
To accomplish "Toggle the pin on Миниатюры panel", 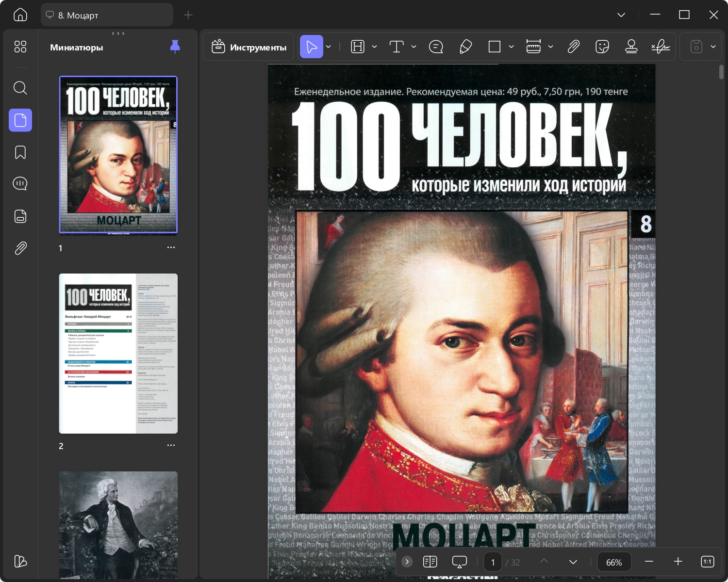I will 175,47.
